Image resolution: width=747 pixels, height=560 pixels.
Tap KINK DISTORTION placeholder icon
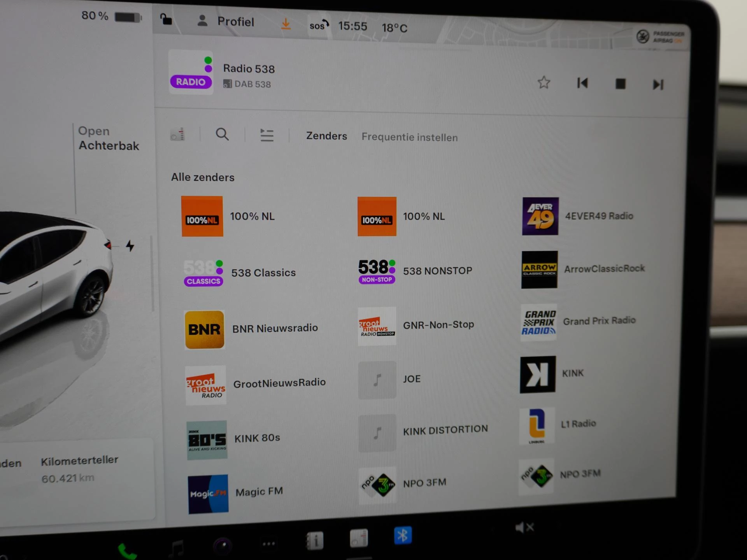pyautogui.click(x=377, y=433)
